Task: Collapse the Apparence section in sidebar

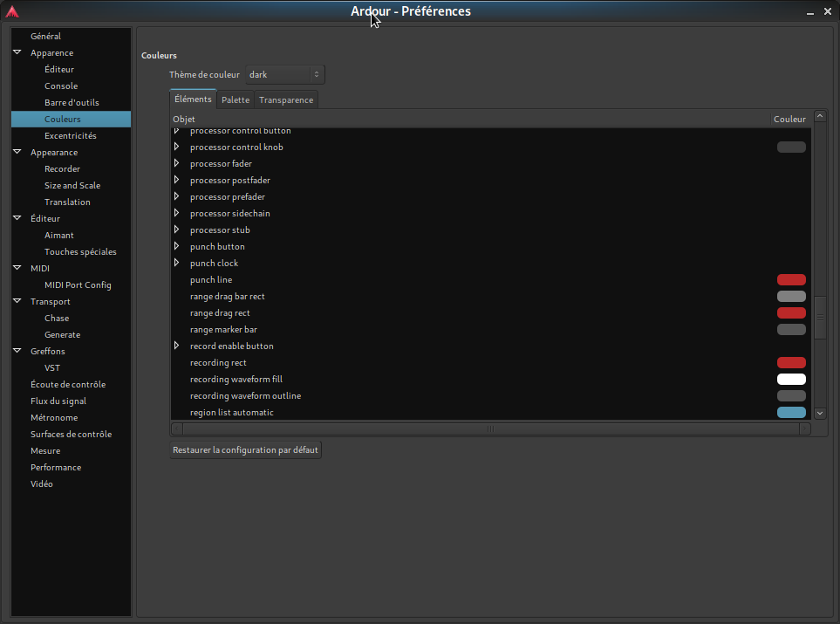Action: tap(17, 52)
